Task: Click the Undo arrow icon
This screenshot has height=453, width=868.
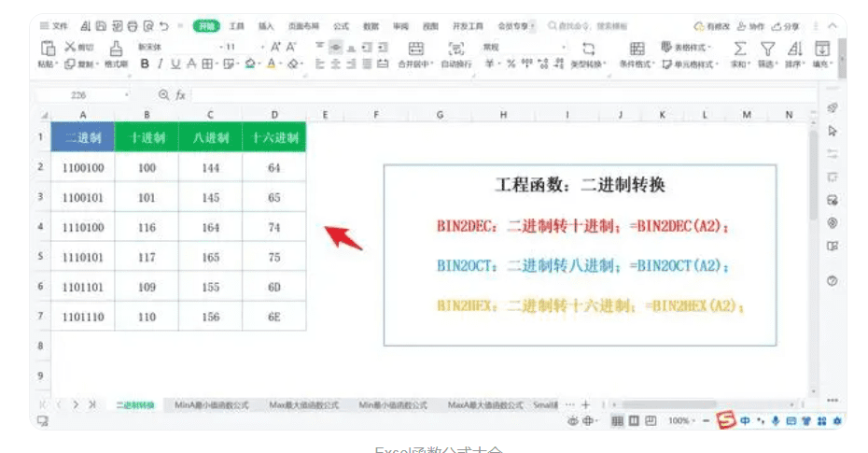Action: click(165, 26)
